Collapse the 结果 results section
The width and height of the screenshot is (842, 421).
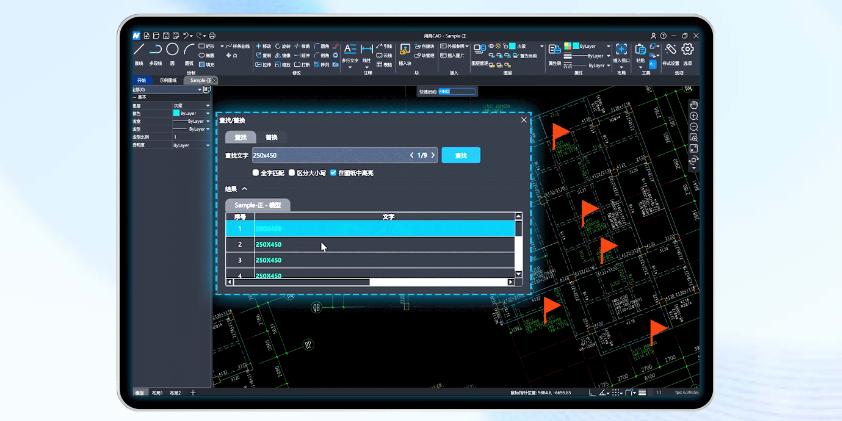(x=245, y=188)
